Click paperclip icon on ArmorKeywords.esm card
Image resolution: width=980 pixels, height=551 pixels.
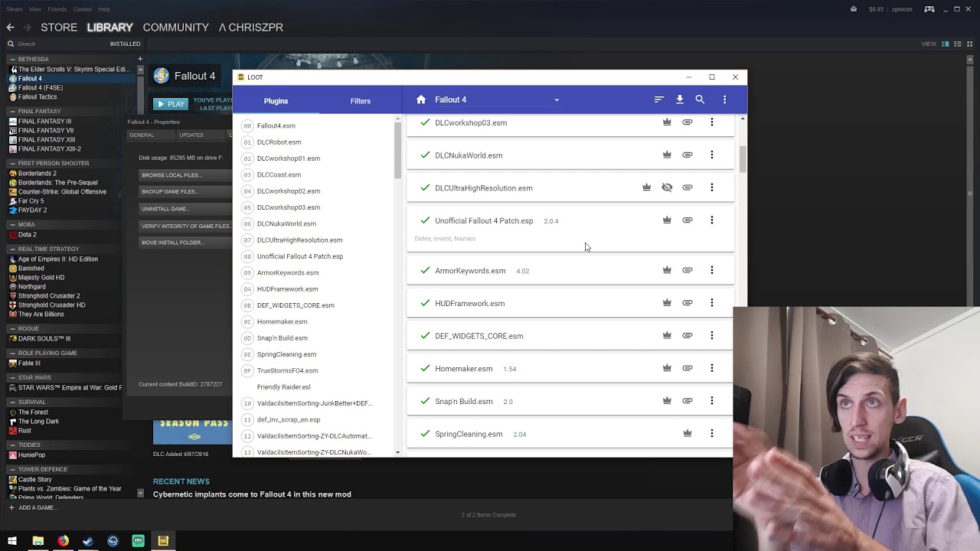[x=688, y=270]
